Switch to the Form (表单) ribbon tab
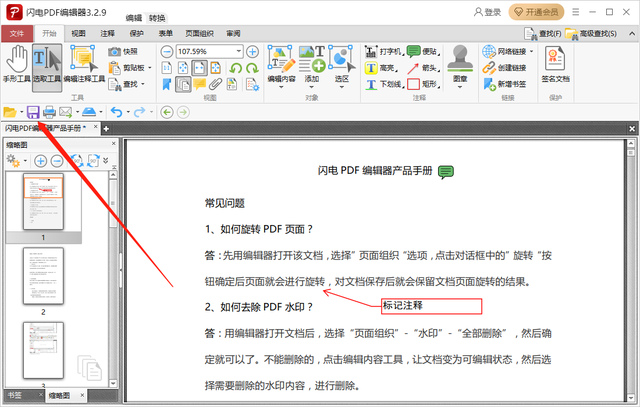 [x=165, y=33]
